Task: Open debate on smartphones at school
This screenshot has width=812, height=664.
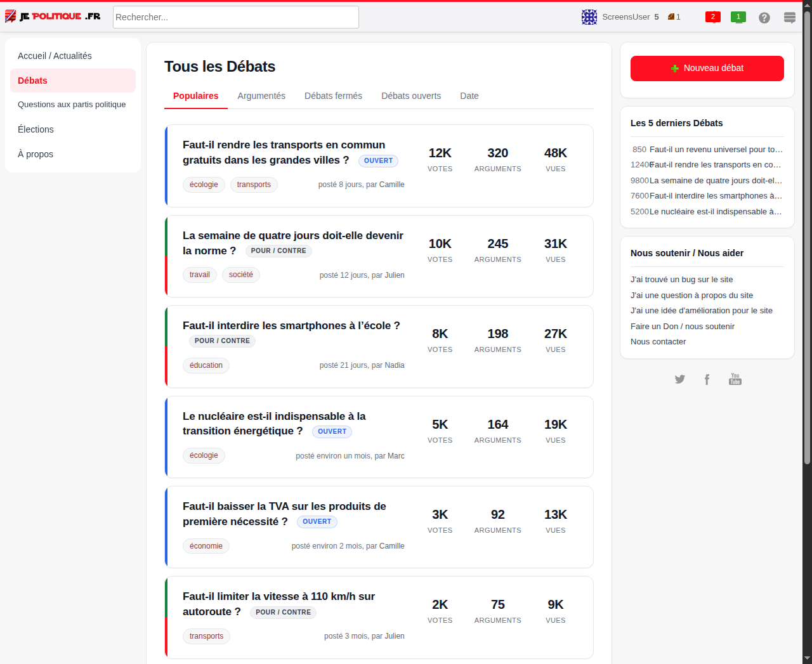Action: tap(291, 325)
